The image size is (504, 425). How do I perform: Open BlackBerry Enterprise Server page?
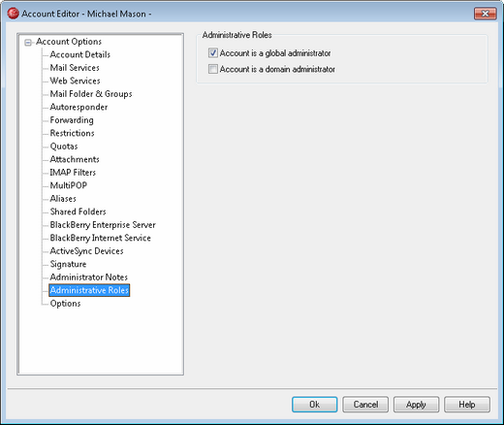[x=103, y=225]
